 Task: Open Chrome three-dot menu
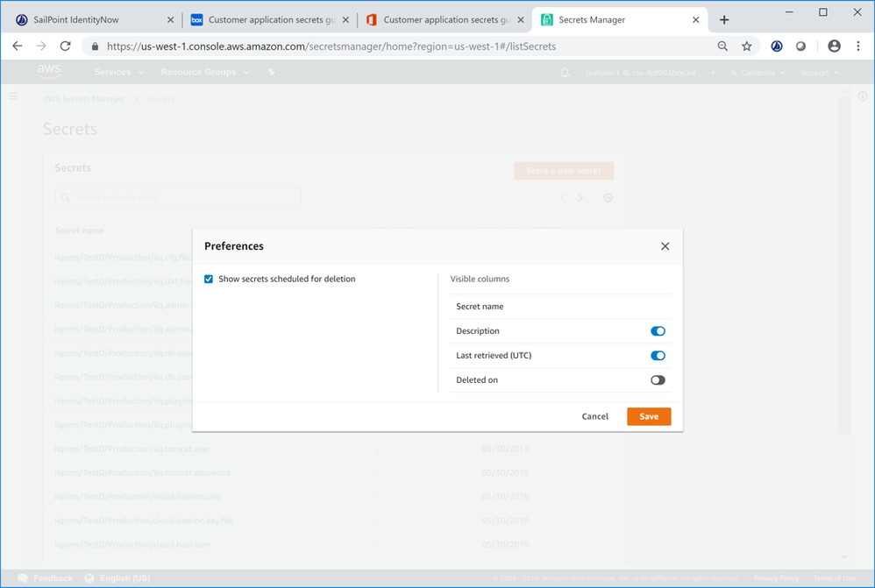pos(858,46)
